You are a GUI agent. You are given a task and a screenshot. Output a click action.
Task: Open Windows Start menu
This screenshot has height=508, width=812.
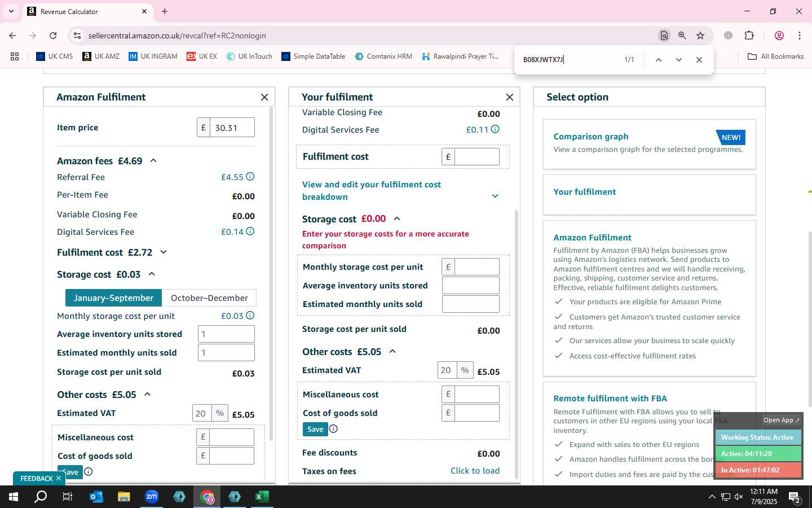coord(14,497)
